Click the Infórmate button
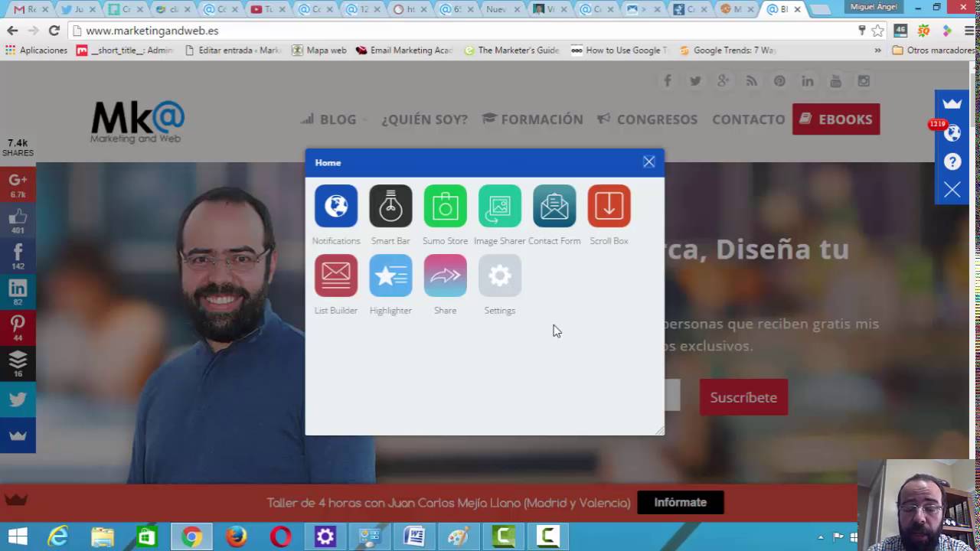This screenshot has width=980, height=551. (680, 502)
